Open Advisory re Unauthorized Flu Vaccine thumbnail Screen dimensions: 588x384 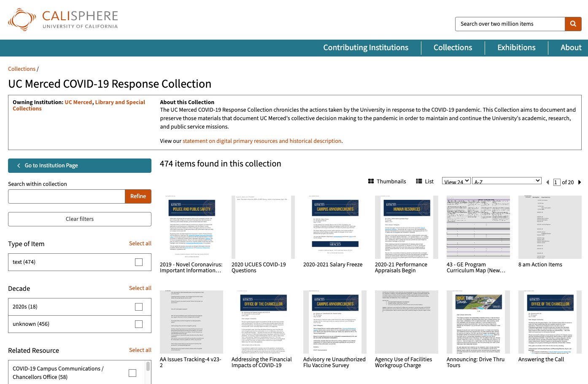click(335, 322)
